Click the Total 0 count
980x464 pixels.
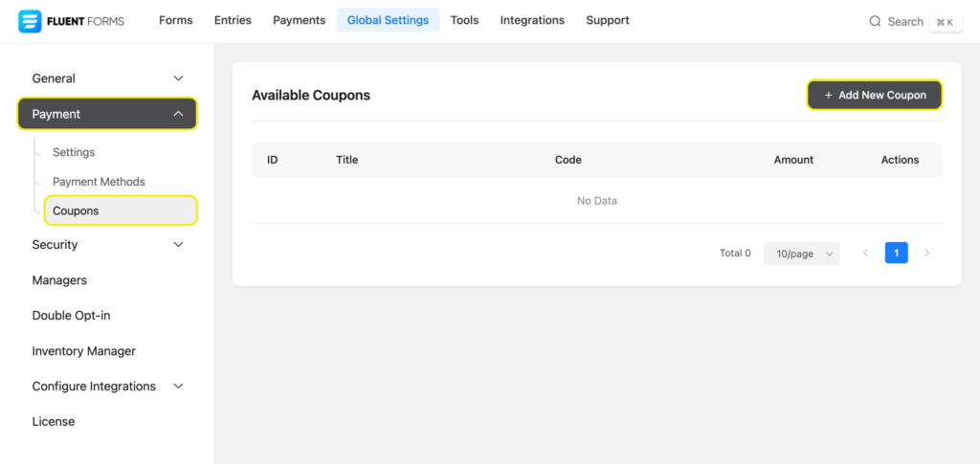[735, 254]
